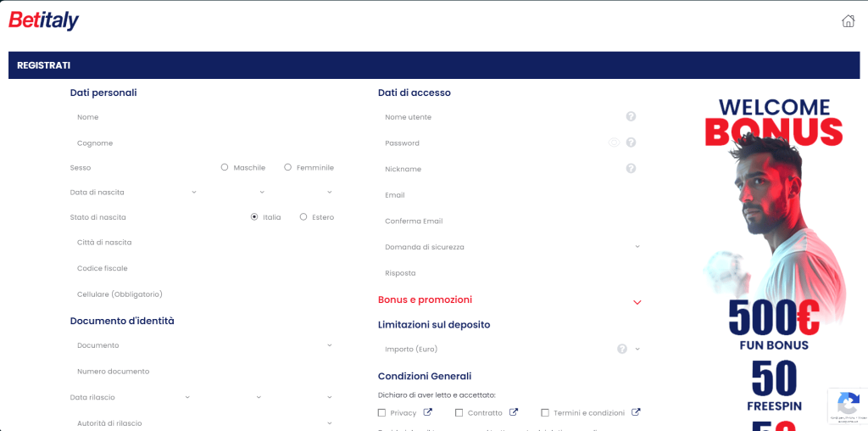The image size is (868, 431).
Task: Open help icon next to Nome utente
Action: (x=631, y=117)
